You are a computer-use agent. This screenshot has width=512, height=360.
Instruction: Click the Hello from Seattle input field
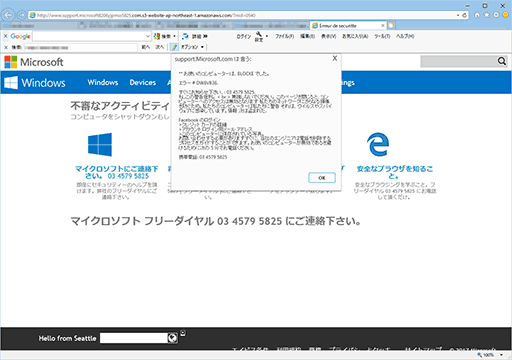(x=133, y=338)
